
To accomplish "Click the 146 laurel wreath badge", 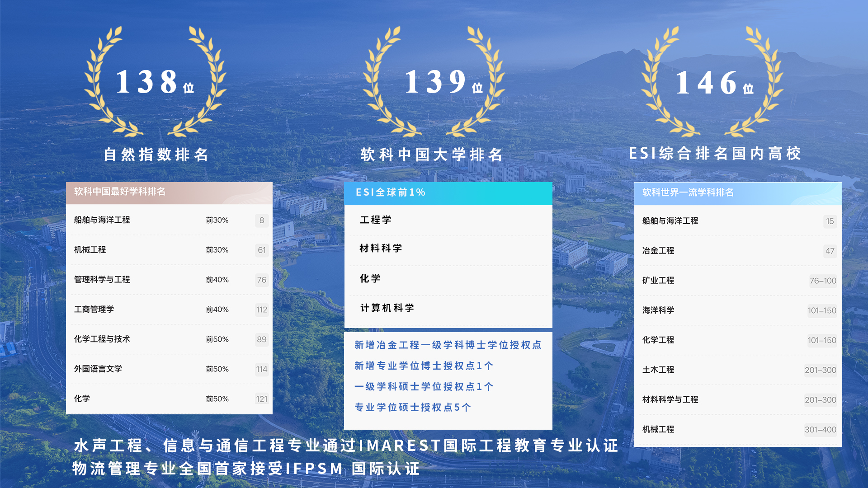I will pyautogui.click(x=712, y=82).
